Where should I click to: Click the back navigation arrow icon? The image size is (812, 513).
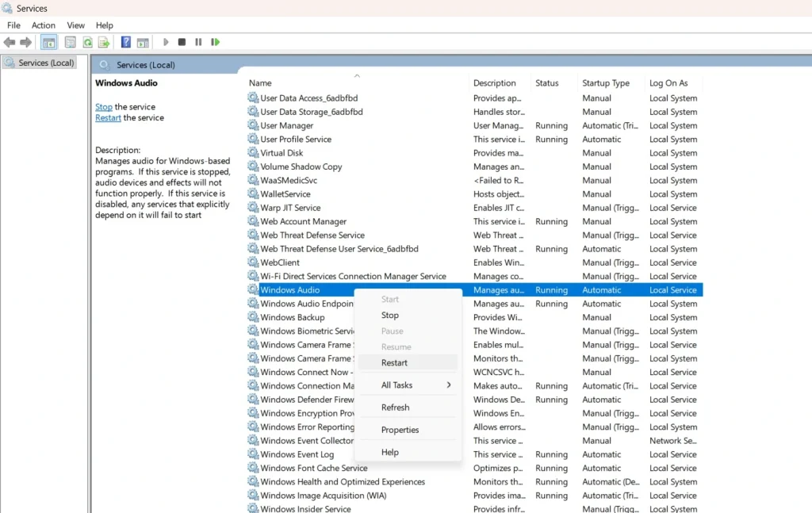coord(9,42)
